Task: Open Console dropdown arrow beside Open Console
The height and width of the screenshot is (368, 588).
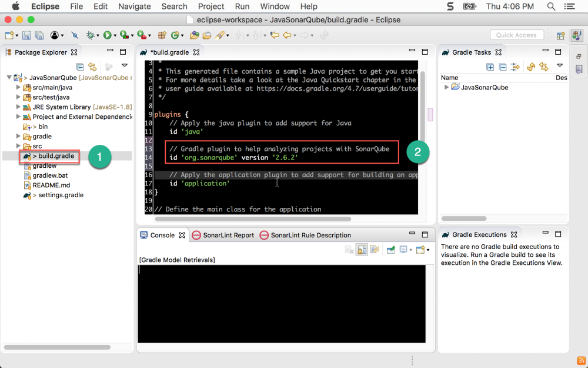Action: pyautogui.click(x=428, y=250)
